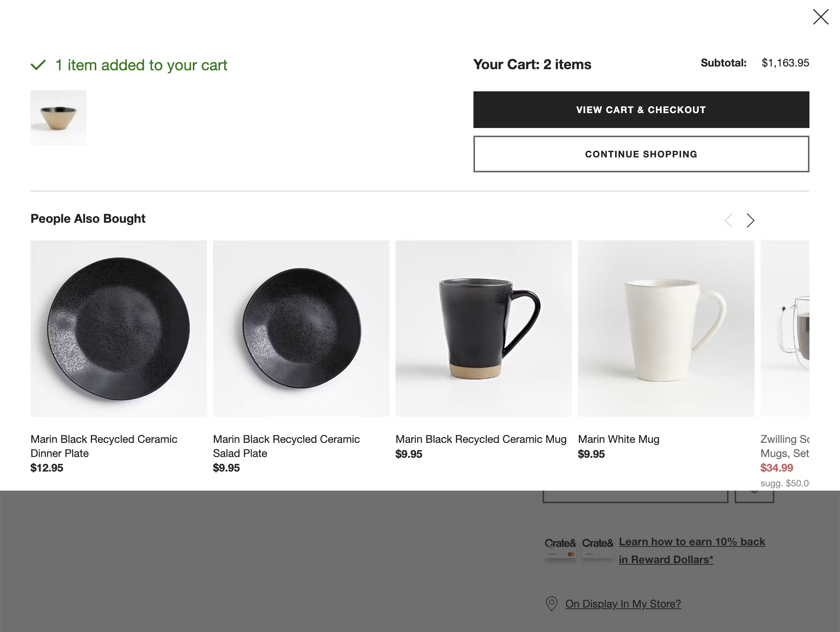Click the CONTINUE SHOPPING button
The width and height of the screenshot is (840, 632).
click(x=641, y=154)
